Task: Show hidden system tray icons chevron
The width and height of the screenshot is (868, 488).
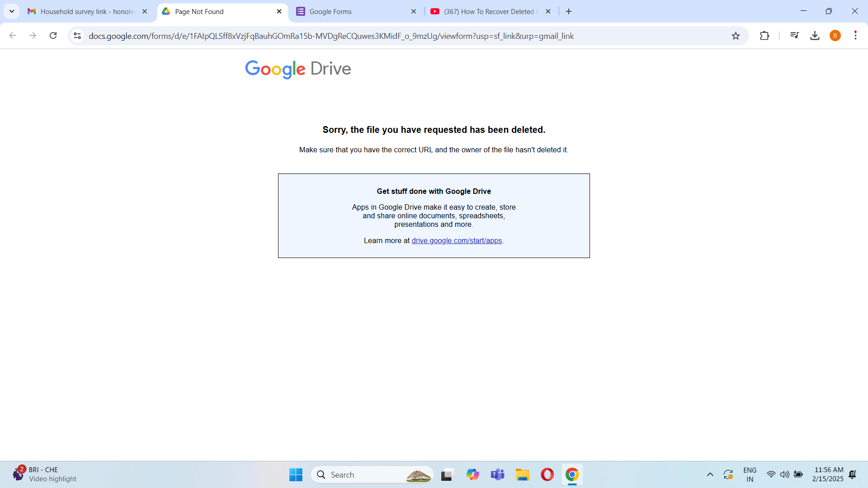Action: pyautogui.click(x=710, y=474)
